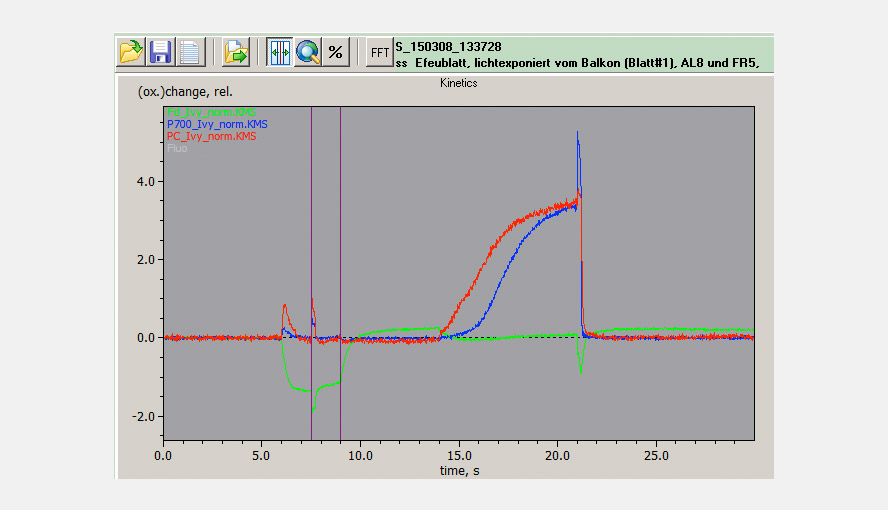Activate the magnifier zoom tool
This screenshot has width=888, height=510.
coord(308,52)
